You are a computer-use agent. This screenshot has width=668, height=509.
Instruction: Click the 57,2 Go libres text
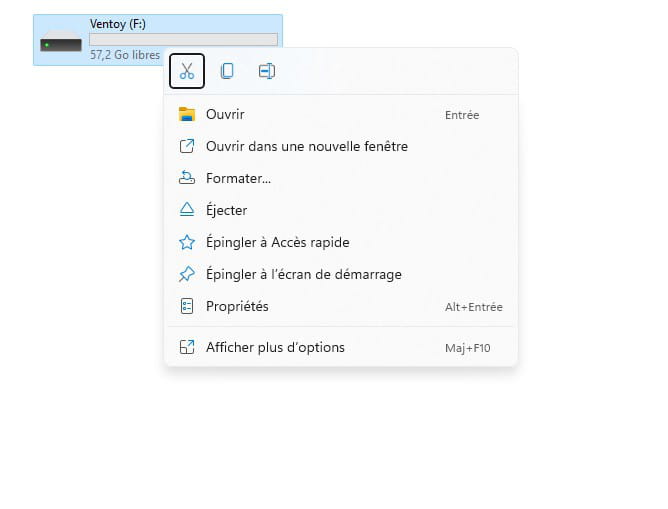click(124, 56)
